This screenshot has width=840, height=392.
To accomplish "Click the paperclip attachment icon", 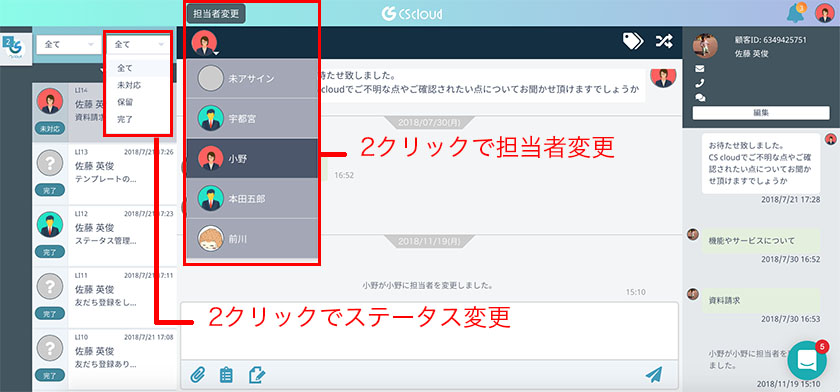I will click(x=198, y=375).
